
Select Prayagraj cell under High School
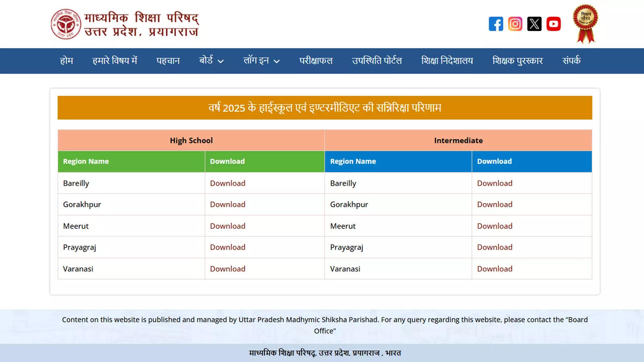coord(131,247)
